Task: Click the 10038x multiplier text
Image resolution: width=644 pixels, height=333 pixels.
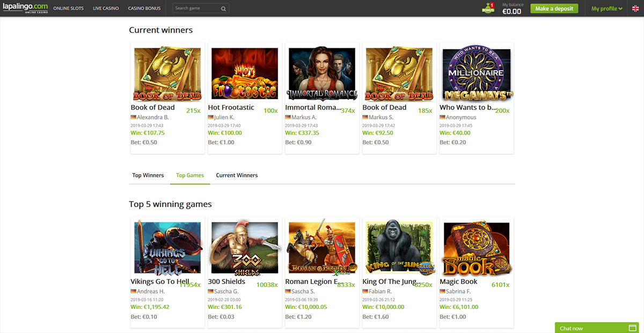Action: pos(267,285)
